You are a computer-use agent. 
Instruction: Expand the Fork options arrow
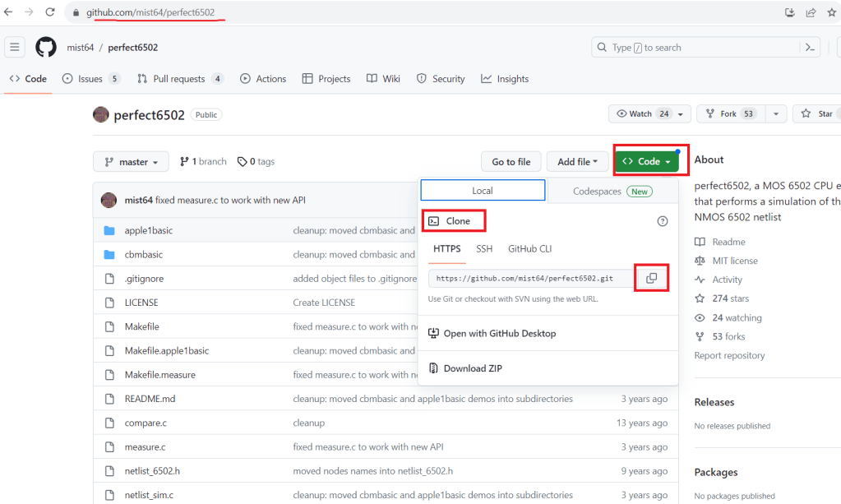coord(776,114)
